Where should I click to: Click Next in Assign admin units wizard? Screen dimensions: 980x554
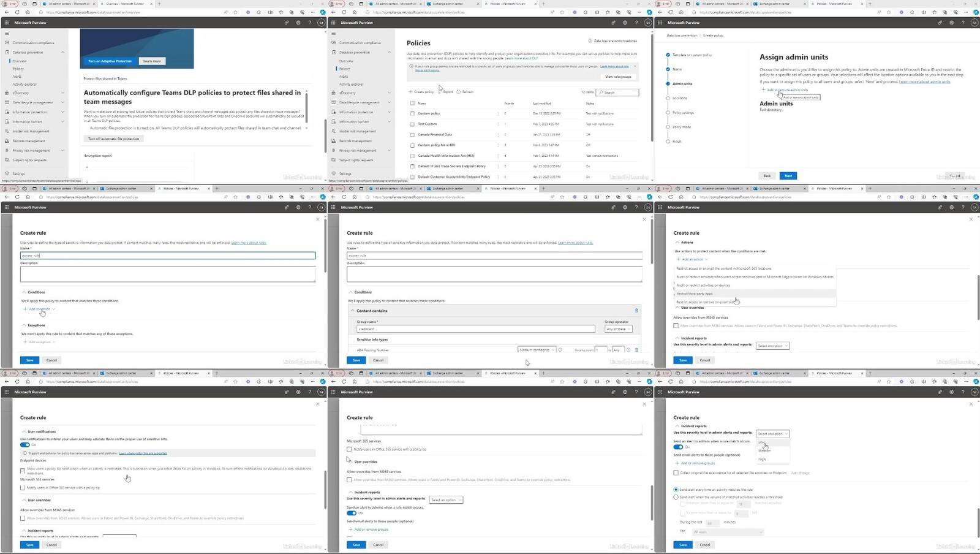[x=788, y=176]
